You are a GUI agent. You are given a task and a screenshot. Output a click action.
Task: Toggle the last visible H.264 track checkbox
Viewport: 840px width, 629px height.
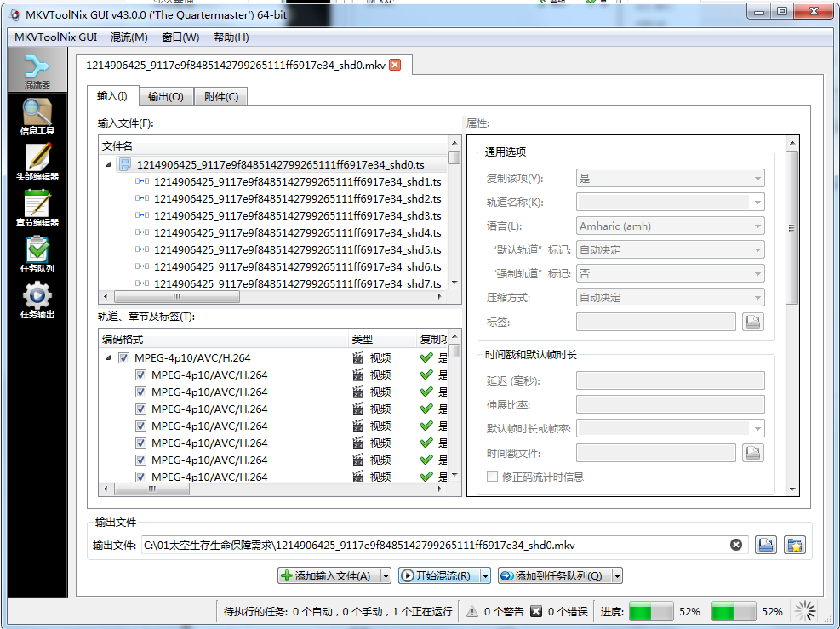point(141,477)
